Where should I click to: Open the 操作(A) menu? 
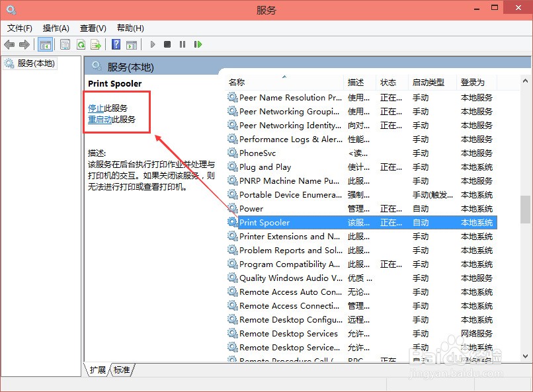(x=56, y=28)
